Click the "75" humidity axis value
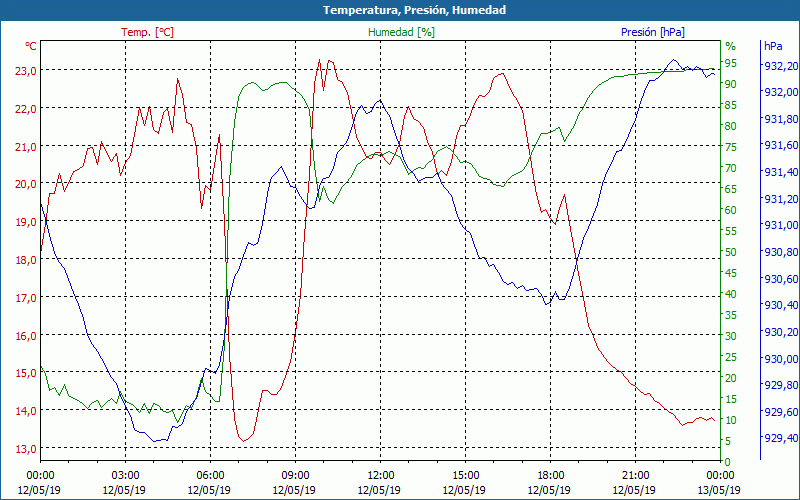800x500 pixels. click(x=731, y=147)
